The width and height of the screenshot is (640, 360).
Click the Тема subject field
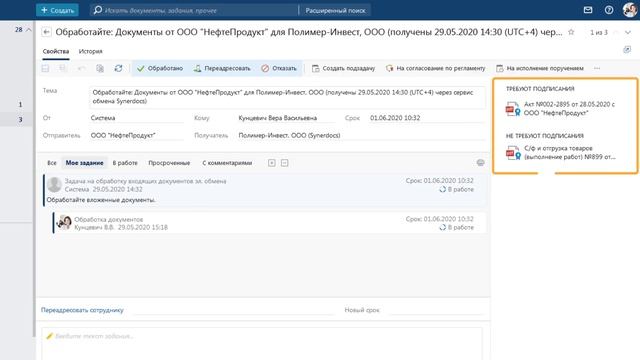click(287, 97)
